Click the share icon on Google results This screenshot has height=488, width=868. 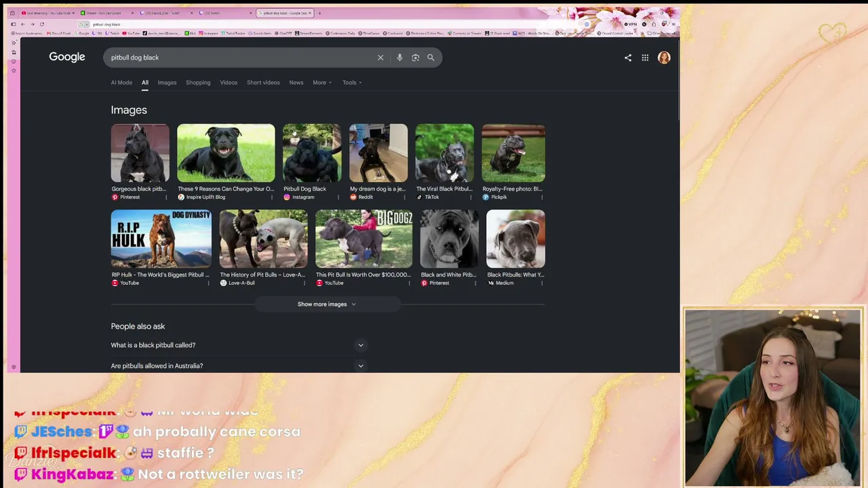[628, 58]
